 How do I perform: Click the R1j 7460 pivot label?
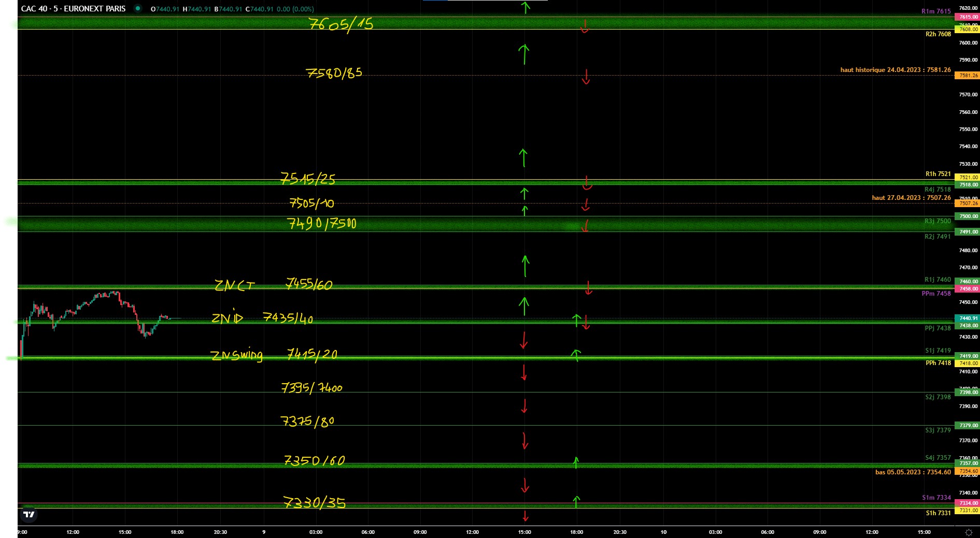point(938,279)
